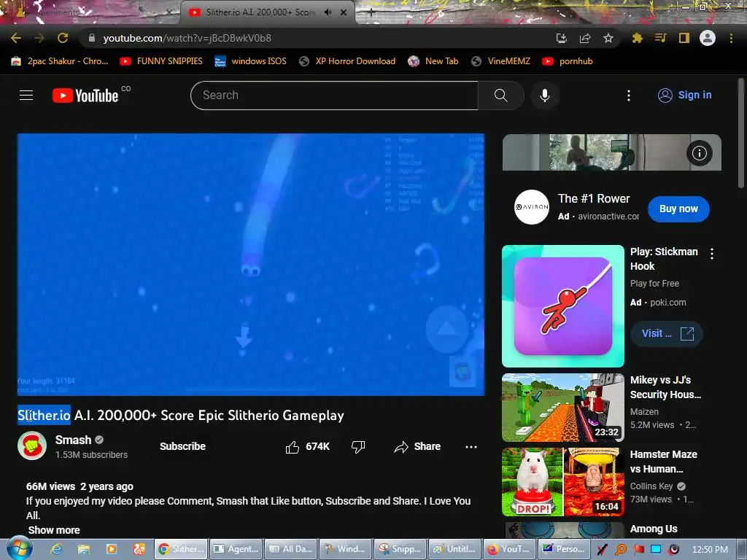Click the Slither.io video player
747x560 pixels.
(251, 264)
